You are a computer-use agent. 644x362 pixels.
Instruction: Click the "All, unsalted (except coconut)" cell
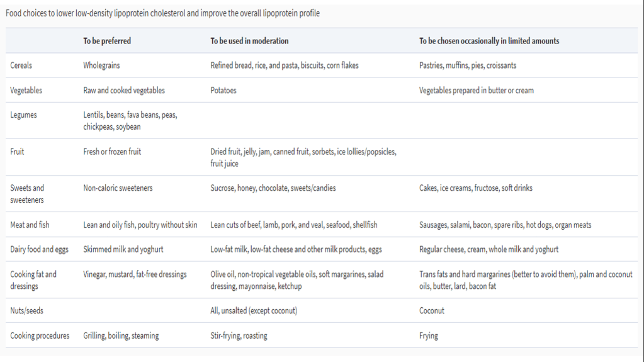point(254,311)
